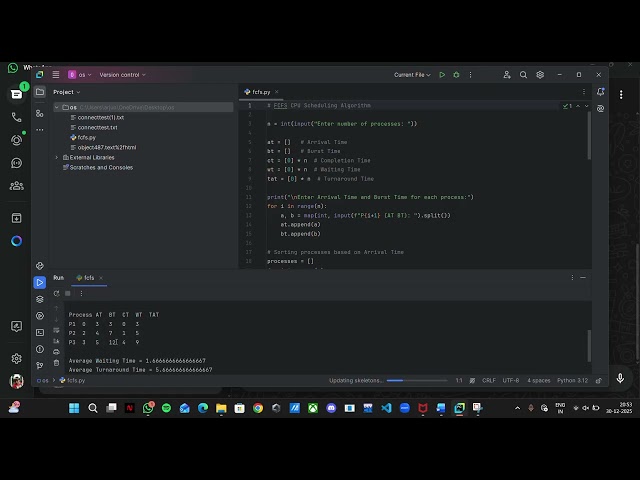Open PyCharm IDE settings gear icon
This screenshot has width=640, height=480.
[x=540, y=75]
